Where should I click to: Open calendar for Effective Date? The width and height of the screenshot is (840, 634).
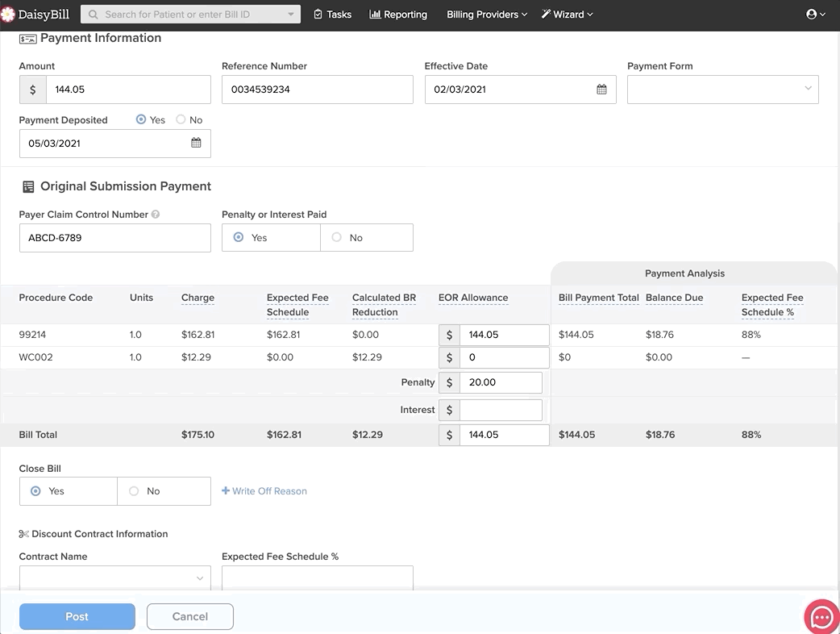click(x=601, y=90)
